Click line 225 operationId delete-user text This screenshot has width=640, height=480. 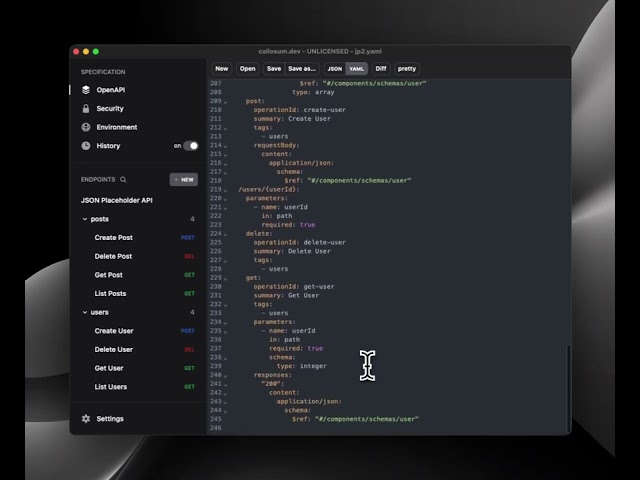300,242
